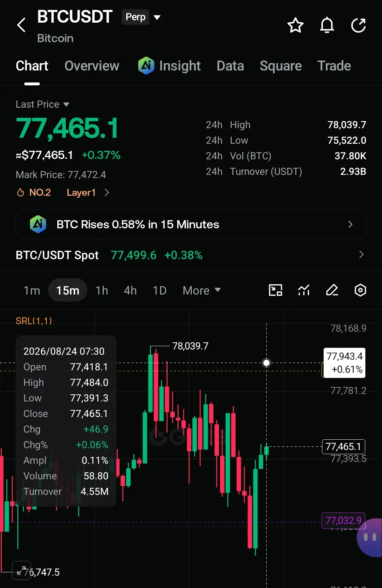Open BTC/USDT Spot market row

(x=191, y=255)
